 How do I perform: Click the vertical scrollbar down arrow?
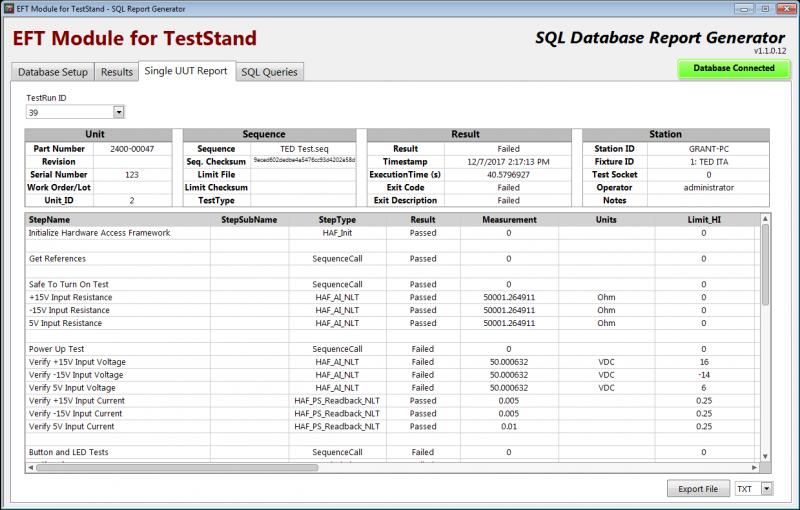point(765,456)
